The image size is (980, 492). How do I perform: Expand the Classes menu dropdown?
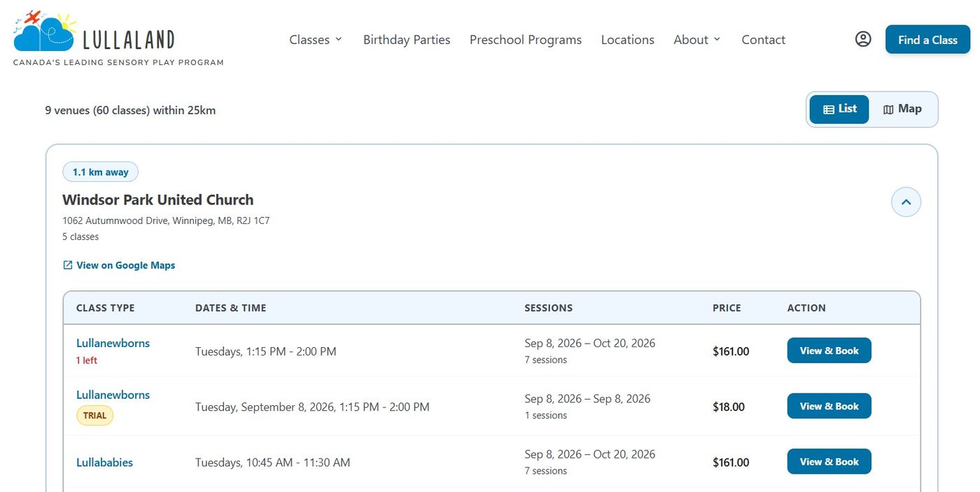click(x=316, y=40)
